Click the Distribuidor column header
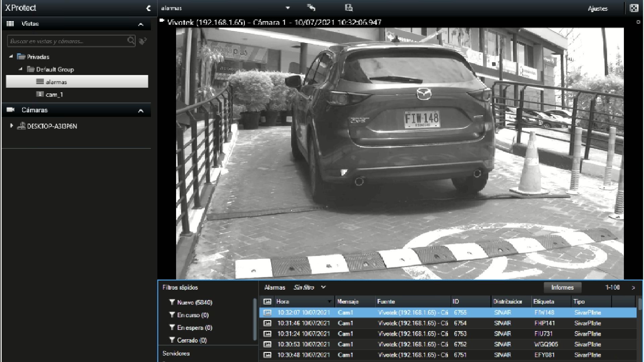The height and width of the screenshot is (362, 644). 511,301
